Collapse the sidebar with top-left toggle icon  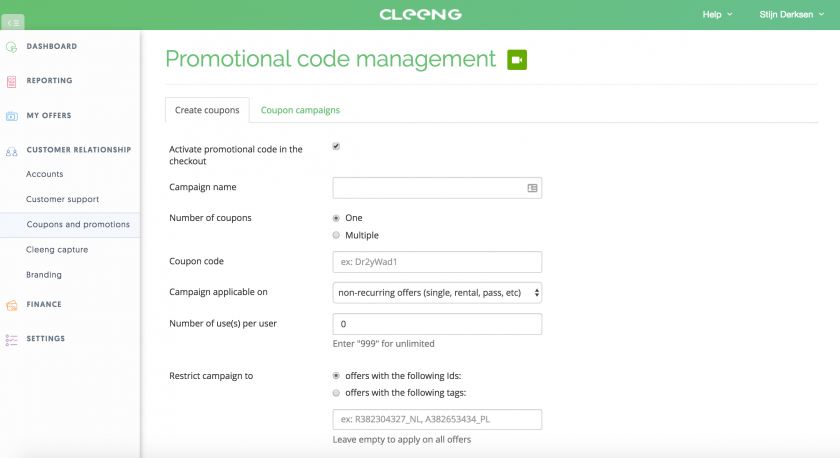point(13,22)
